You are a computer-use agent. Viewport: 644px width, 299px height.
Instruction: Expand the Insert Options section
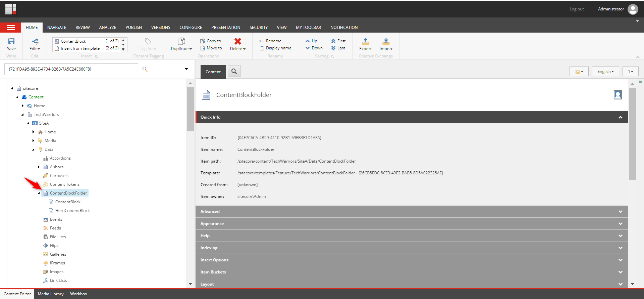621,260
